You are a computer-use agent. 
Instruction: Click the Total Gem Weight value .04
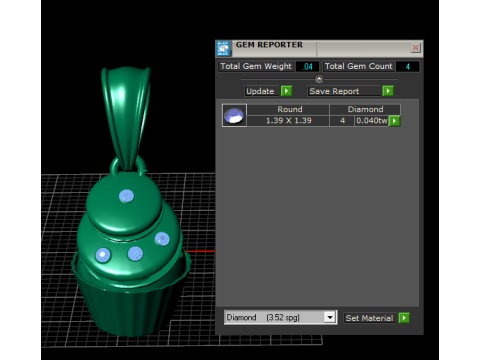pyautogui.click(x=308, y=67)
